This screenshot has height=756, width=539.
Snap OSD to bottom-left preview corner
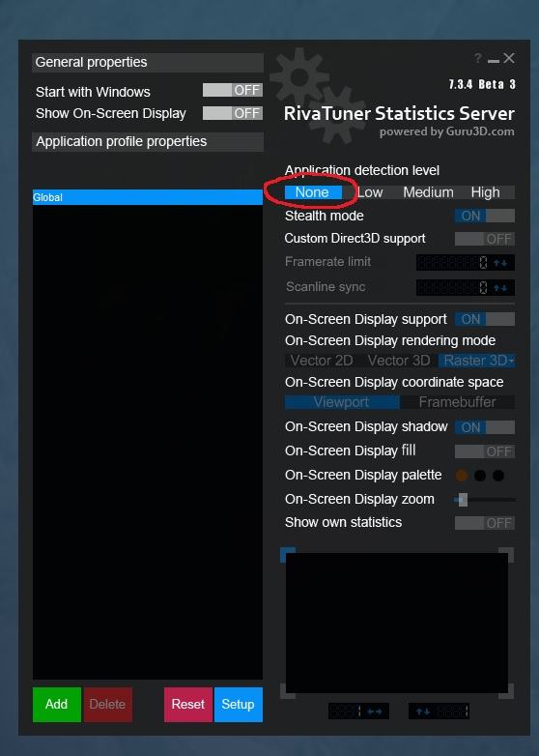[x=288, y=691]
